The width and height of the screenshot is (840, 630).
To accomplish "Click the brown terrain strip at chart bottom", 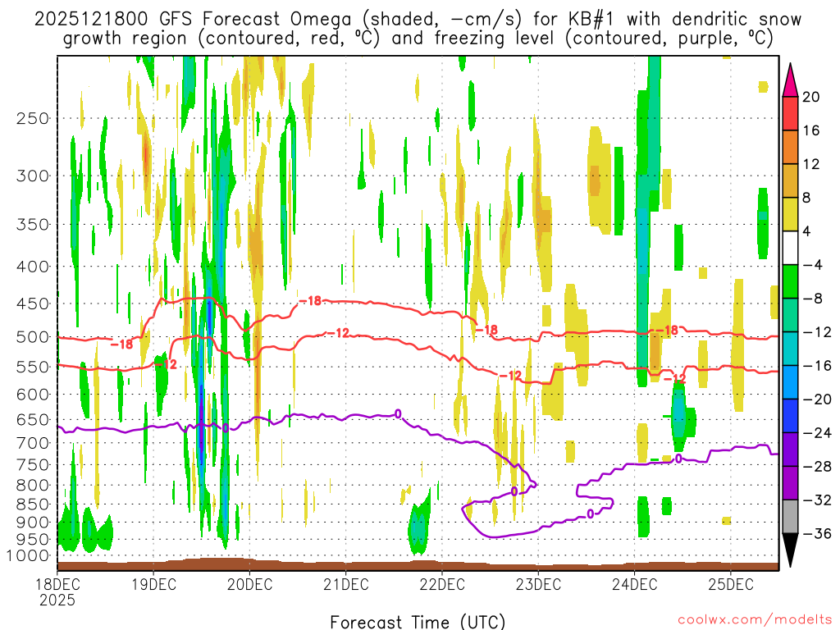I will (x=418, y=565).
